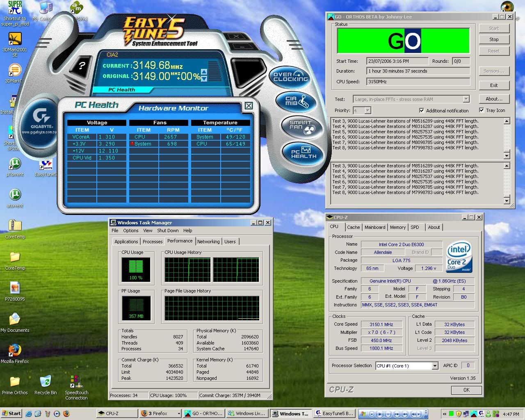Select the Prime Orthos folder icon
This screenshot has height=420, width=525.
pos(15,386)
